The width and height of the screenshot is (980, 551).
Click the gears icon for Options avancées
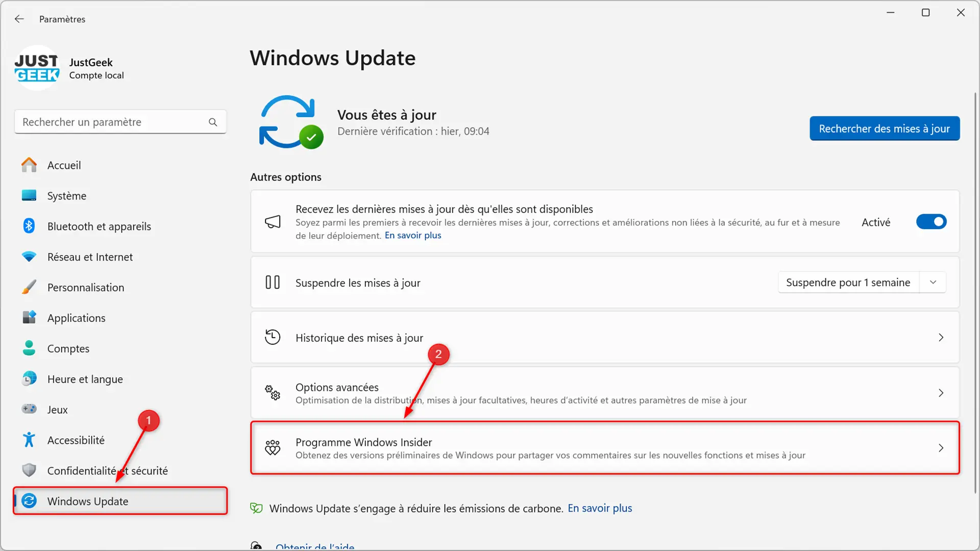point(273,393)
